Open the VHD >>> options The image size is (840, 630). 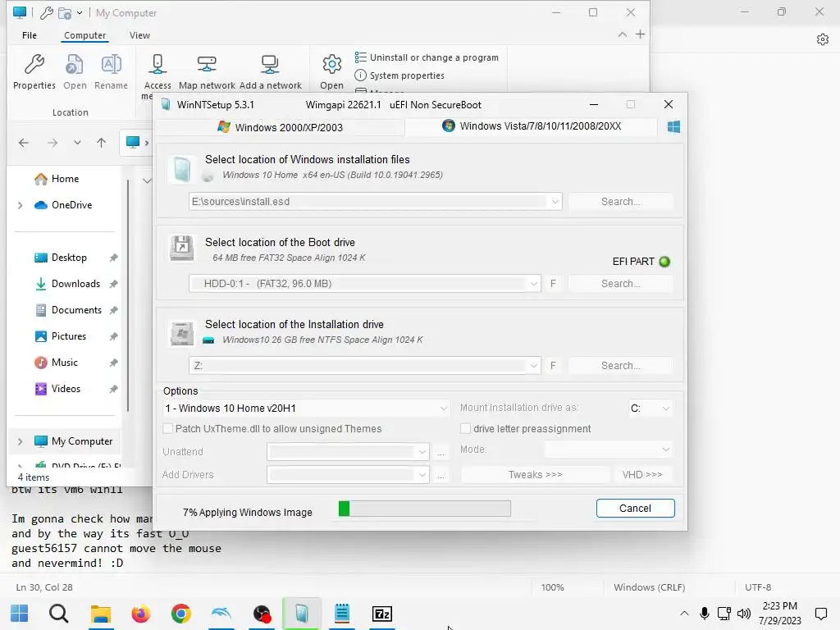642,475
